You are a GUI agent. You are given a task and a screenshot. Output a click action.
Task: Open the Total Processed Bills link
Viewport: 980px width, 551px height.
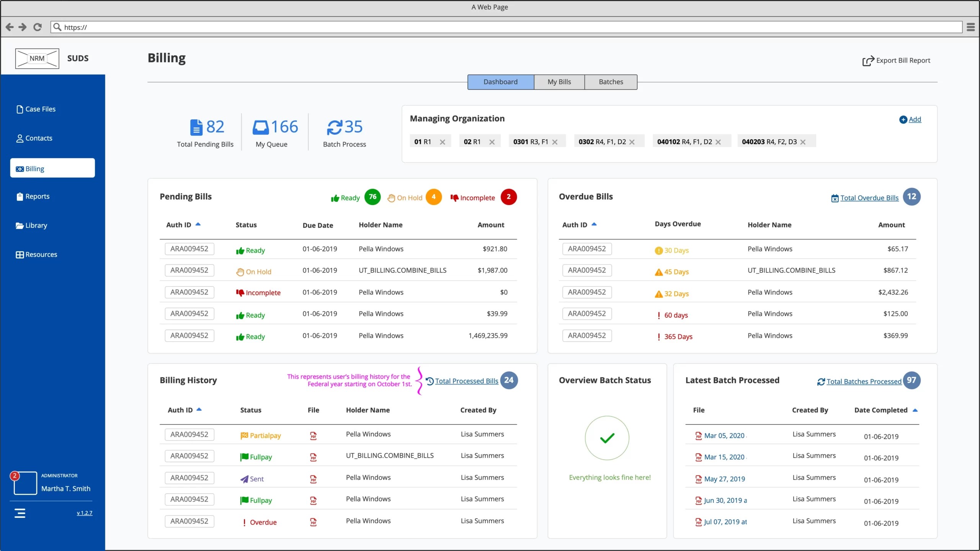(x=466, y=381)
